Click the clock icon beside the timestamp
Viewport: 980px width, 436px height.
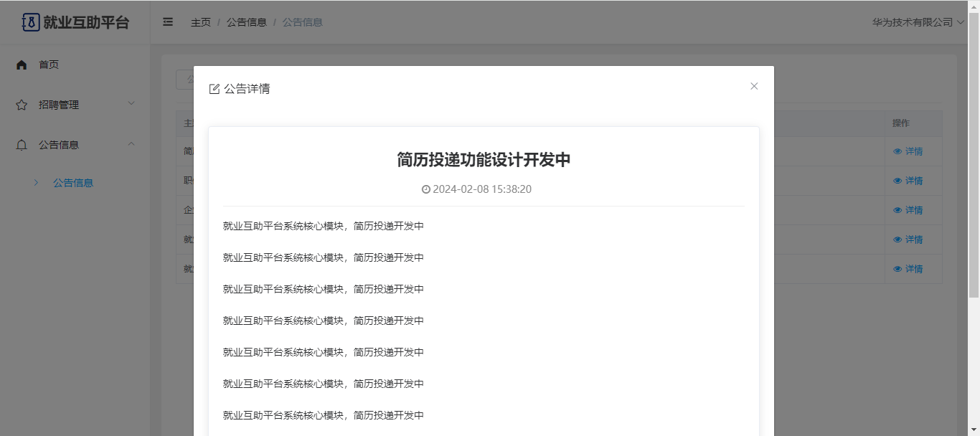426,189
